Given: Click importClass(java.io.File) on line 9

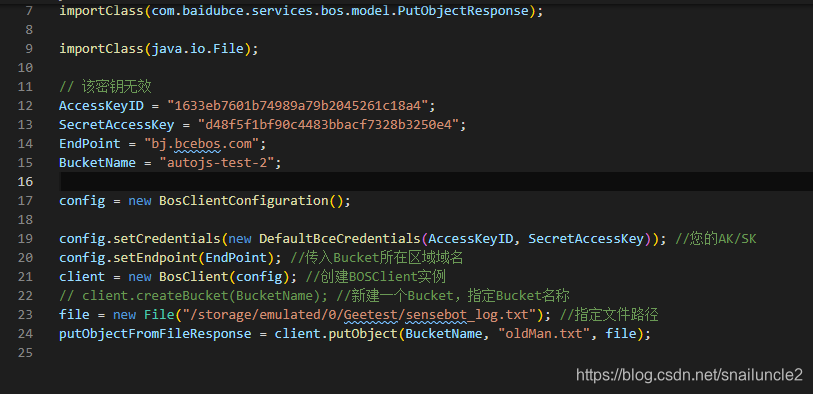Looking at the screenshot, I should (x=159, y=49).
